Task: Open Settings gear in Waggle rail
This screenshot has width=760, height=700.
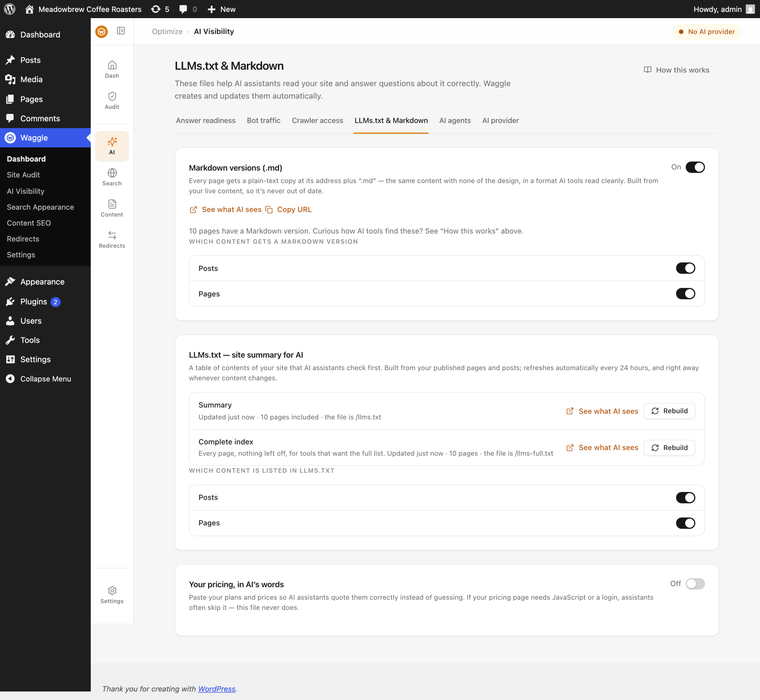Action: point(112,595)
